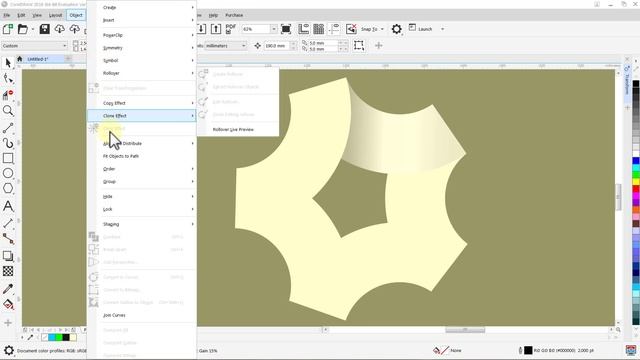
Task: Toggle Show grid button
Action: [x=319, y=29]
